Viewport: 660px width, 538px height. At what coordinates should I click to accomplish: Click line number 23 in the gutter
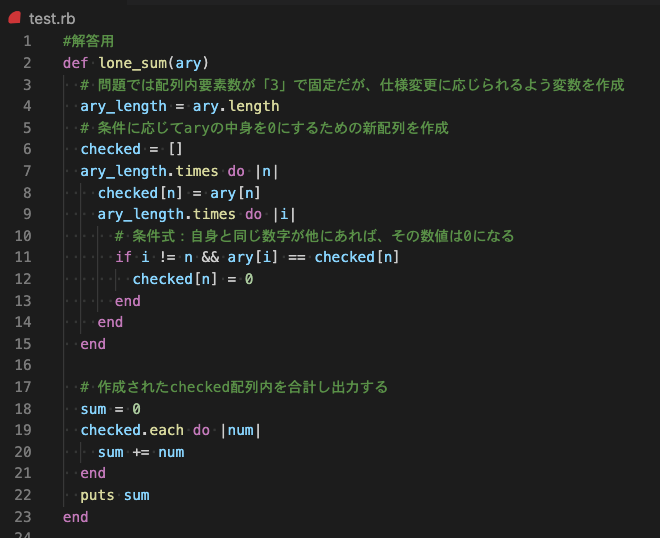[x=23, y=517]
